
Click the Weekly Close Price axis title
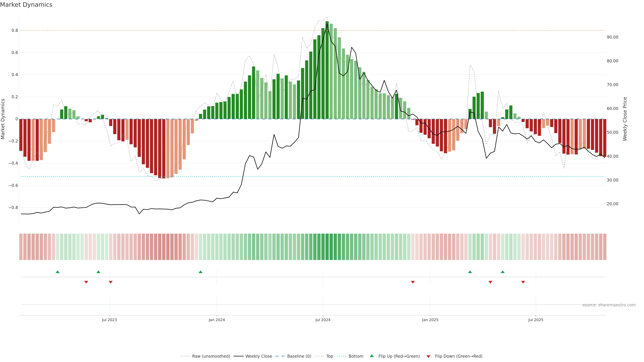pyautogui.click(x=625, y=119)
